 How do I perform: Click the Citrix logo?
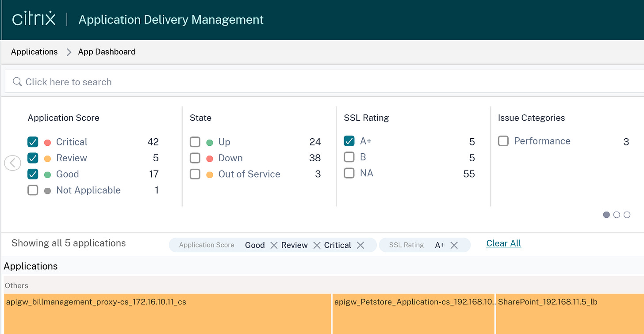(x=34, y=19)
